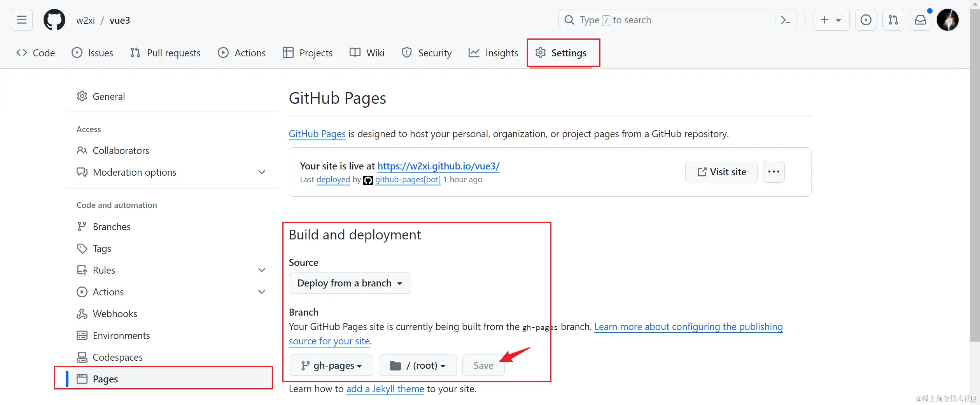Open the notifications inbox
Screen dimensions: 980x405
pos(920,20)
